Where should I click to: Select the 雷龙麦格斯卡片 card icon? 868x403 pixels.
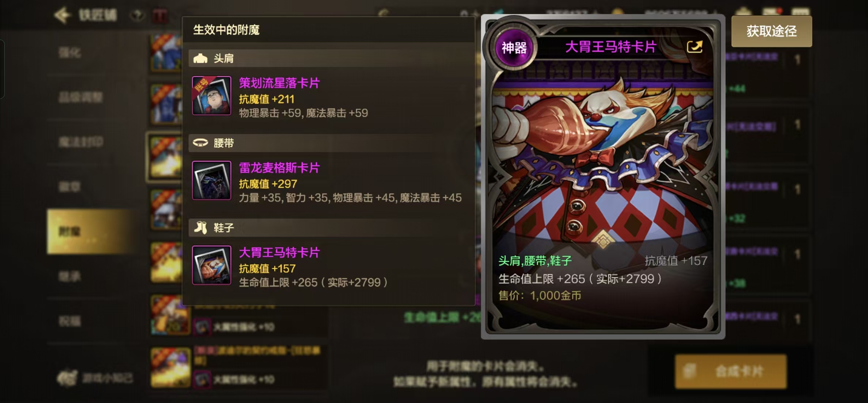coord(212,180)
